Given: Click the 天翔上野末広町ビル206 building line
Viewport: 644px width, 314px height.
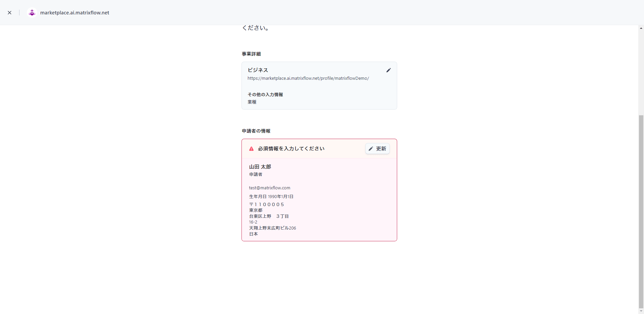Looking at the screenshot, I should (272, 228).
